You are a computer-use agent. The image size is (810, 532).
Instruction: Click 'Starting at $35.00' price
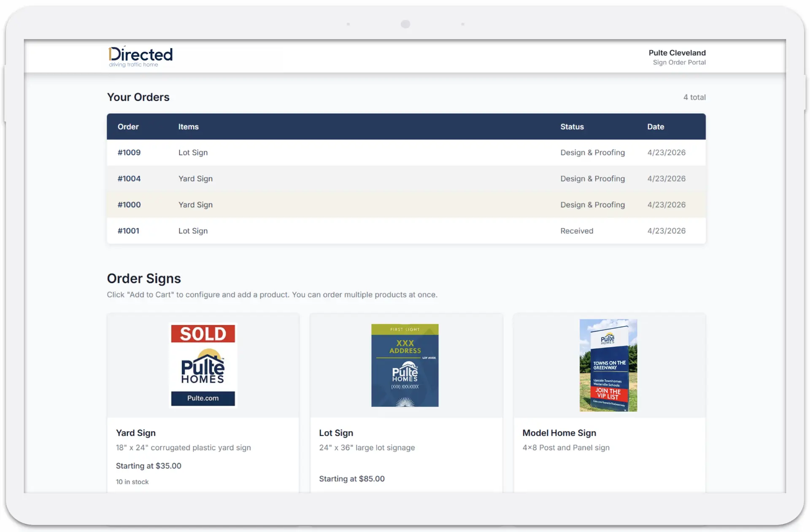pyautogui.click(x=148, y=466)
